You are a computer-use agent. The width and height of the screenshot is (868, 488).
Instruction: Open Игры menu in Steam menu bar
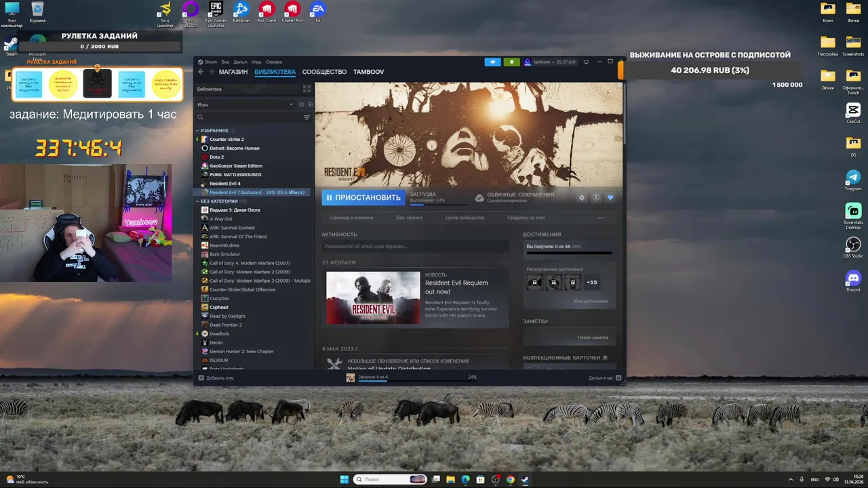[256, 62]
